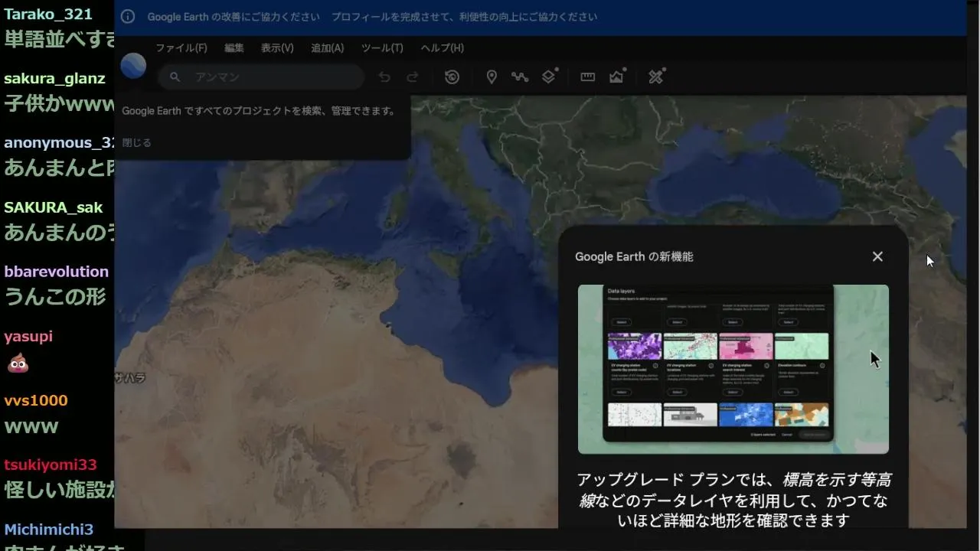Viewport: 980px width, 551px height.
Task: Click chat username vvs1000
Action: point(36,400)
